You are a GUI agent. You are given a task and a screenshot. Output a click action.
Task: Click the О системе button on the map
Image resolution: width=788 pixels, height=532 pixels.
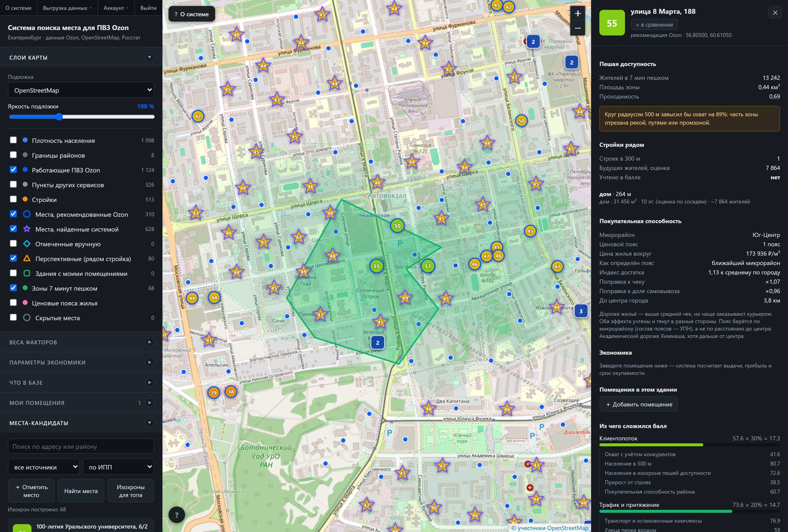click(x=192, y=14)
